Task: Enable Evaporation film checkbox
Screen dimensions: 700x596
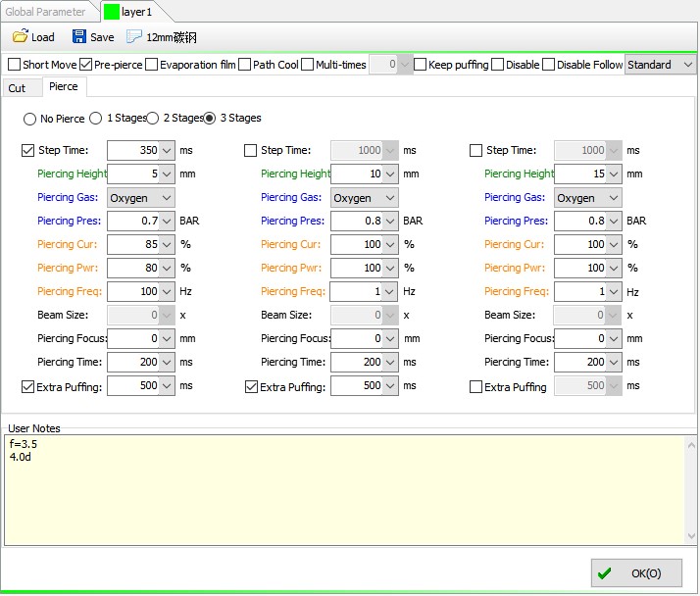Action: tap(152, 65)
